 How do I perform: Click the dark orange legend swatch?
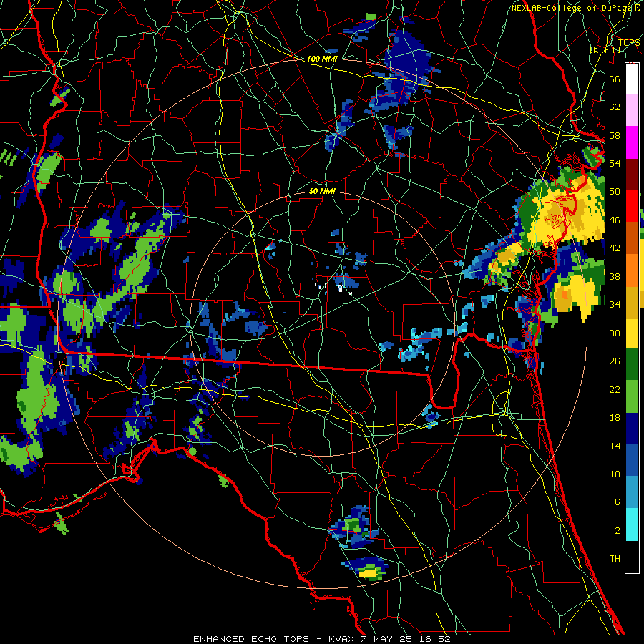pyautogui.click(x=632, y=238)
